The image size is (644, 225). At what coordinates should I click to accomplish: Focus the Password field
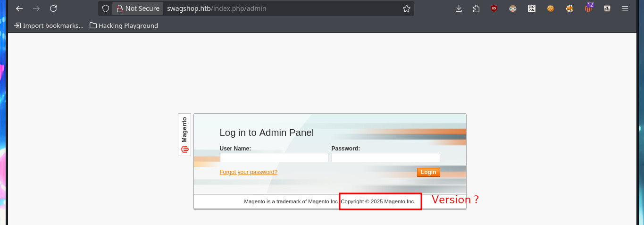click(385, 158)
